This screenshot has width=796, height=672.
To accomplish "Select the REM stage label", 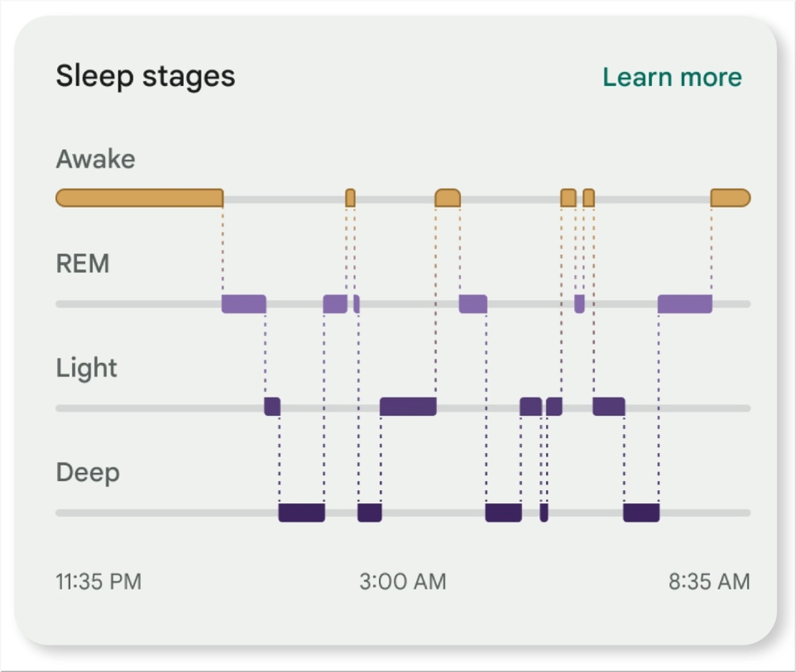I will click(83, 264).
